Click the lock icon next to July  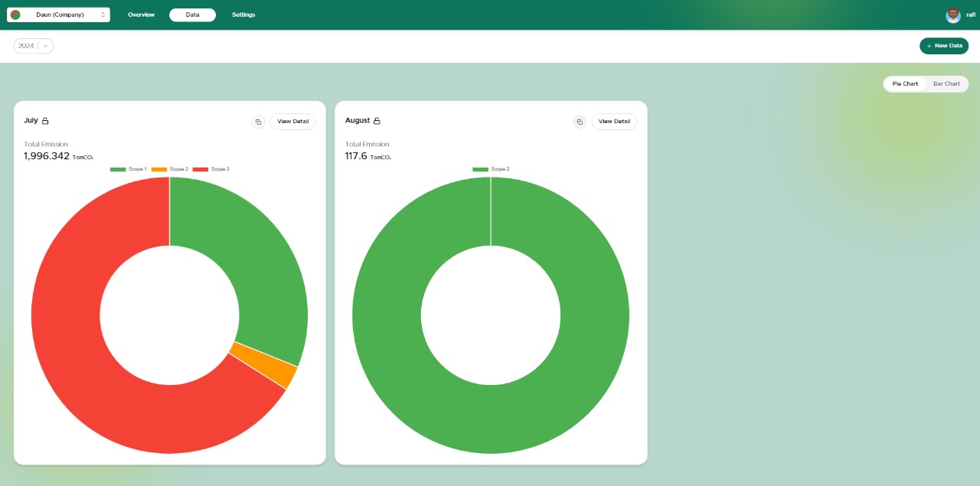[45, 121]
